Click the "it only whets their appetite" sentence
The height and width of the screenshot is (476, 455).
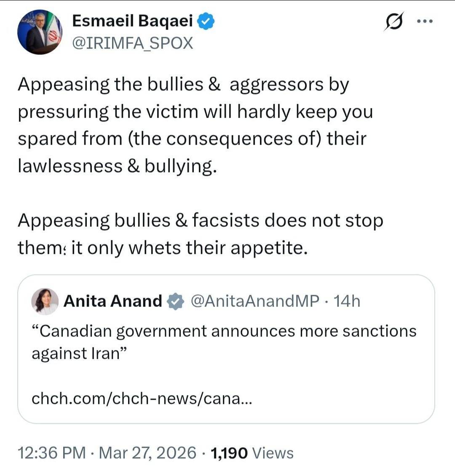[187, 248]
